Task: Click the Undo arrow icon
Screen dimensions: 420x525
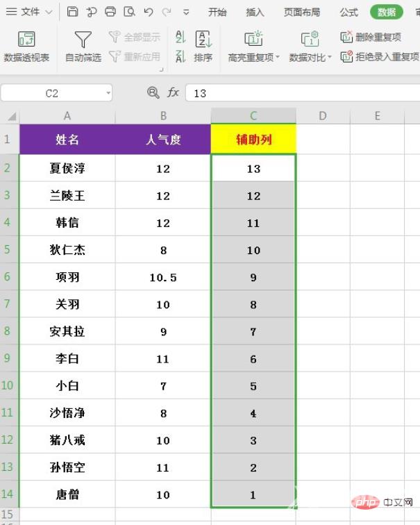Action: [x=148, y=12]
